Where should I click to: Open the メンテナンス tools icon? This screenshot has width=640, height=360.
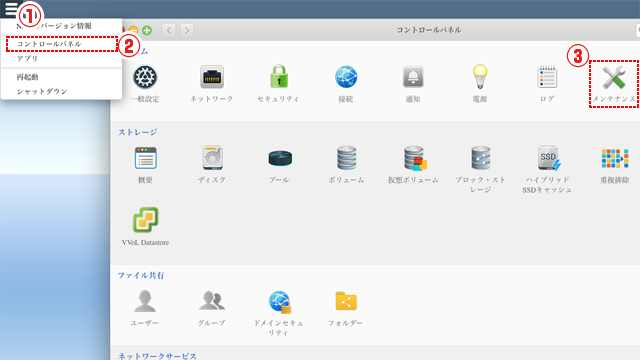point(614,77)
